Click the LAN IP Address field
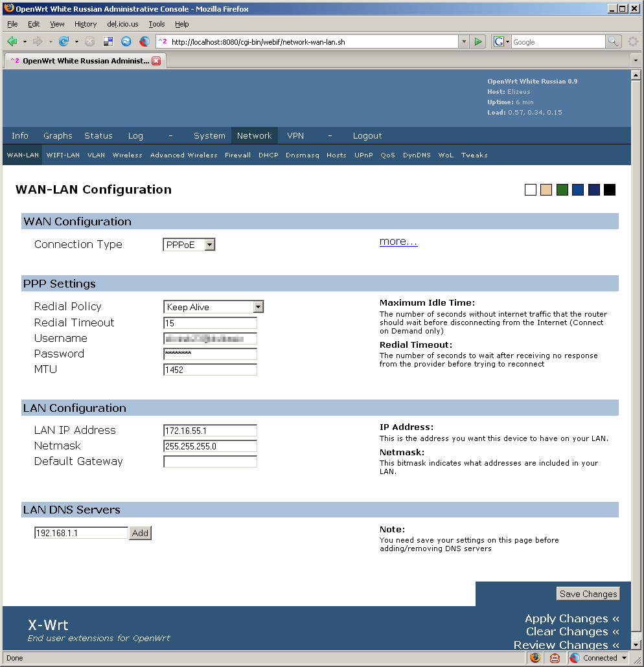Image resolution: width=644 pixels, height=667 pixels. [211, 431]
